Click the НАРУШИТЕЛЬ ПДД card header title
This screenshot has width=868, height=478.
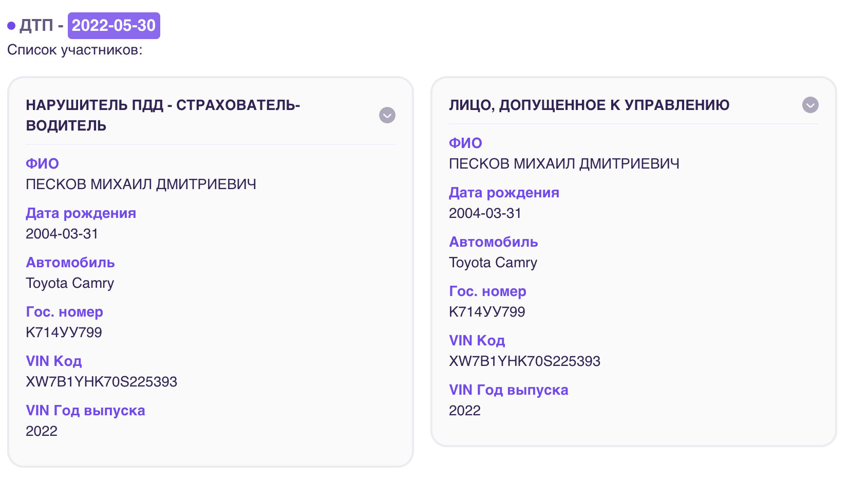click(x=163, y=115)
